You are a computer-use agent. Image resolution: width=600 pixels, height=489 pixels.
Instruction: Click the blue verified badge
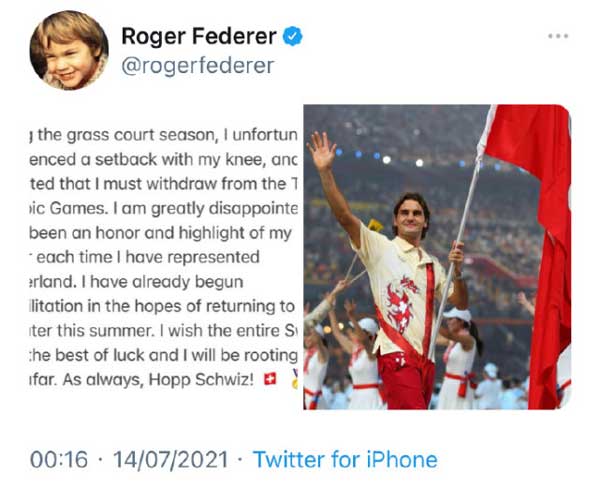(x=292, y=36)
